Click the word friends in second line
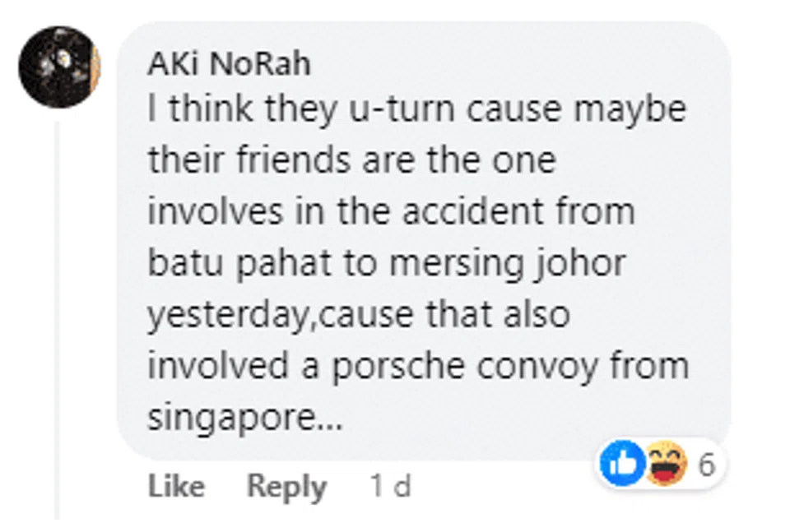790x532 pixels. coord(293,160)
